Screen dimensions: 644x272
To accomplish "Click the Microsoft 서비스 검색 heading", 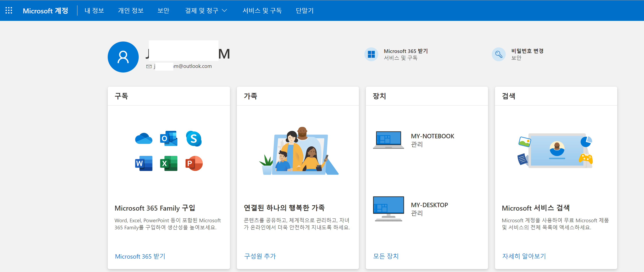I will tap(536, 208).
